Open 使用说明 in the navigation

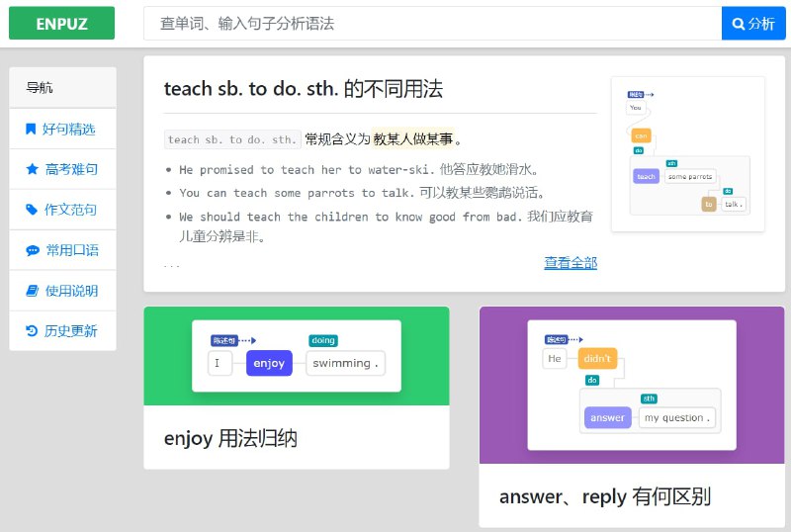pyautogui.click(x=62, y=291)
